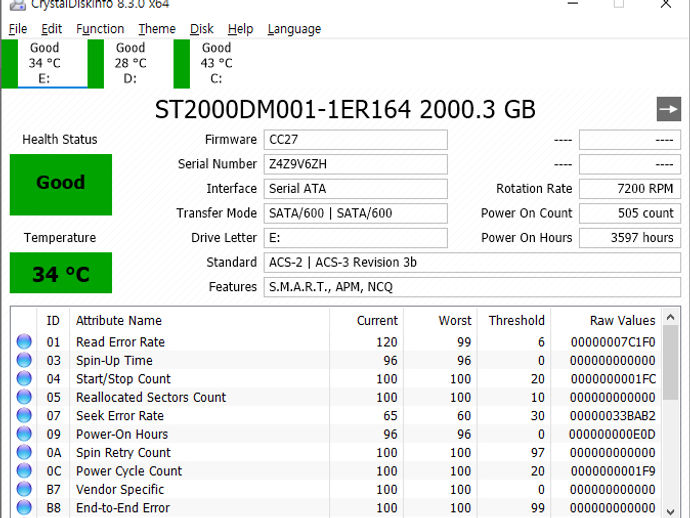This screenshot has height=518, width=690.
Task: Click the green Good health status button
Action: pos(61,184)
